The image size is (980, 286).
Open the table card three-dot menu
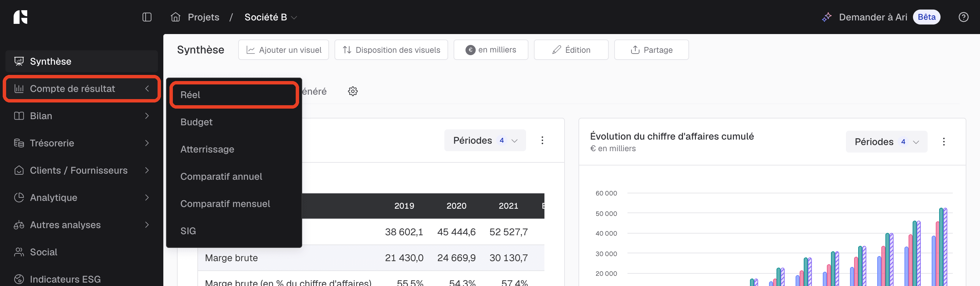click(x=542, y=141)
